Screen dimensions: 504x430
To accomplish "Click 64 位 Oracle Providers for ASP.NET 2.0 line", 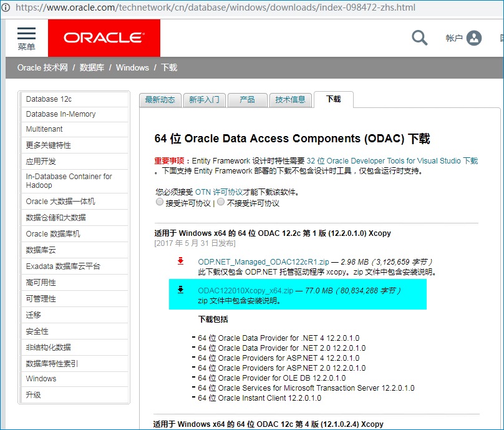I will 281,368.
